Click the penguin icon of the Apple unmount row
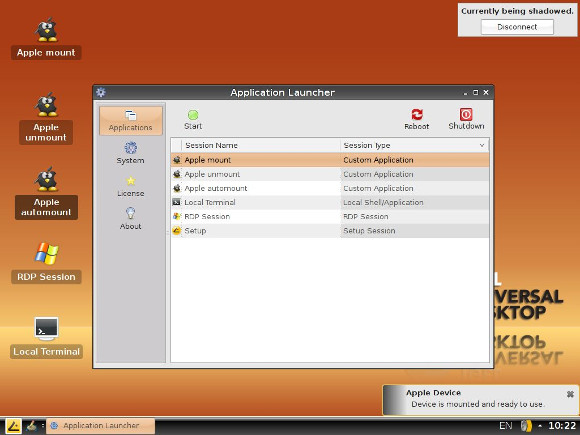580x435 pixels. (x=177, y=174)
